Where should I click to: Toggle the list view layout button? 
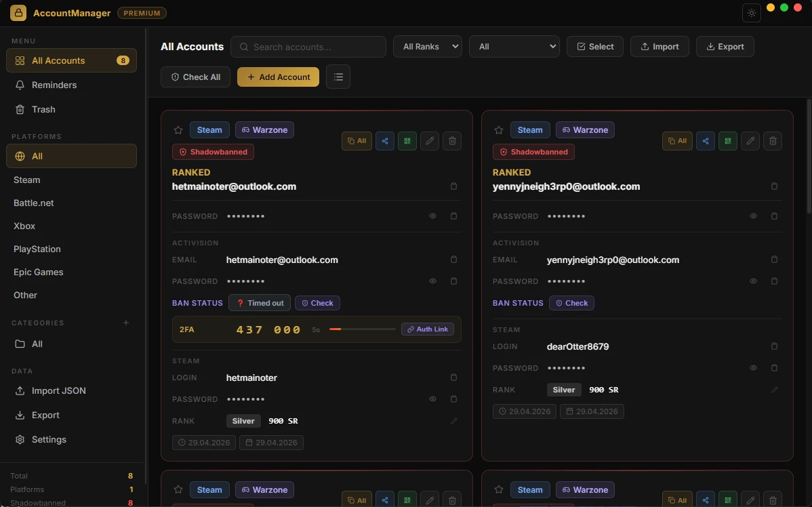click(338, 77)
